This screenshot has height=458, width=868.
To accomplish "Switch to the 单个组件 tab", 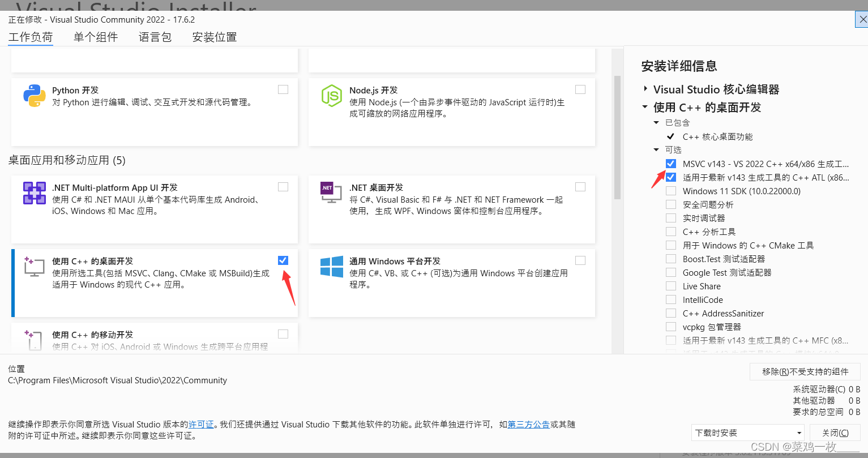I will point(96,37).
